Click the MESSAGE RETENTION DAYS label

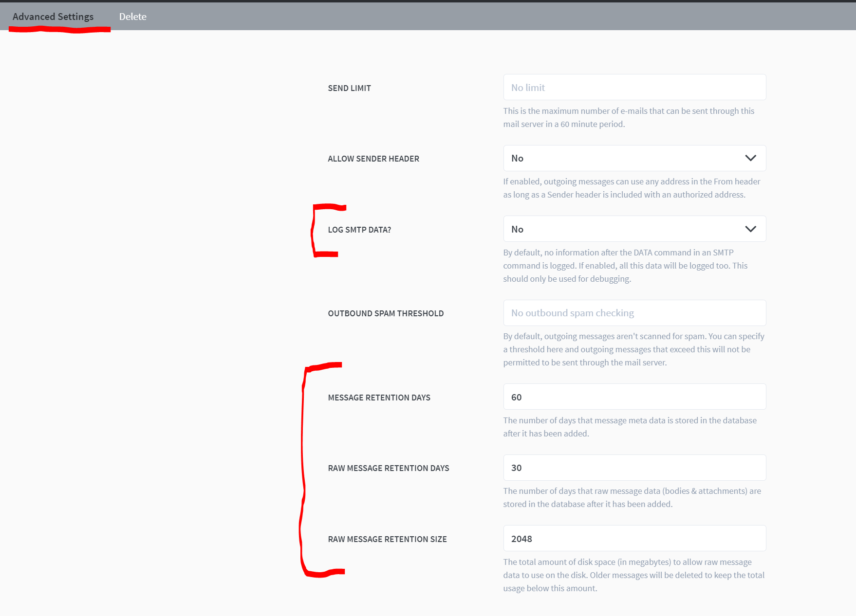[379, 397]
